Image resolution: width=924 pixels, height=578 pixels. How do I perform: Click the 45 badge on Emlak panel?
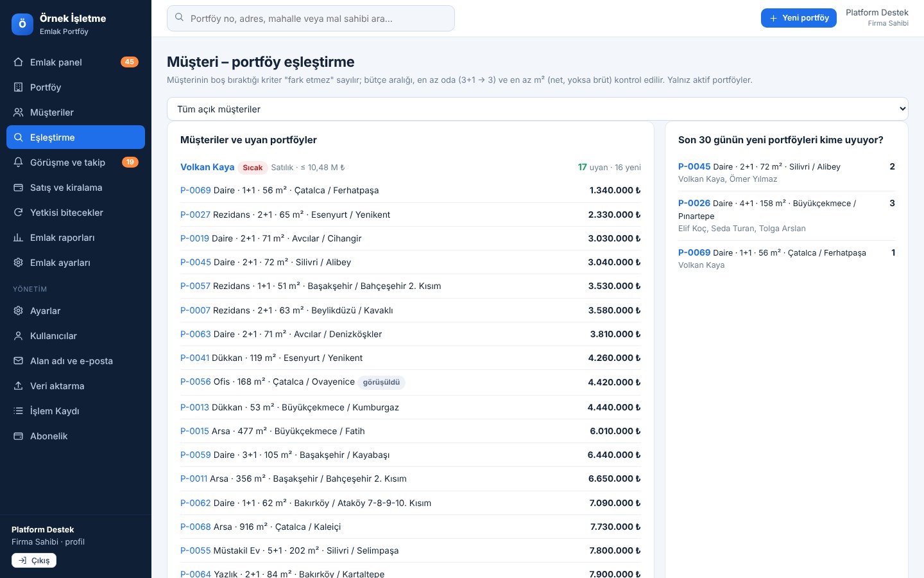point(130,62)
